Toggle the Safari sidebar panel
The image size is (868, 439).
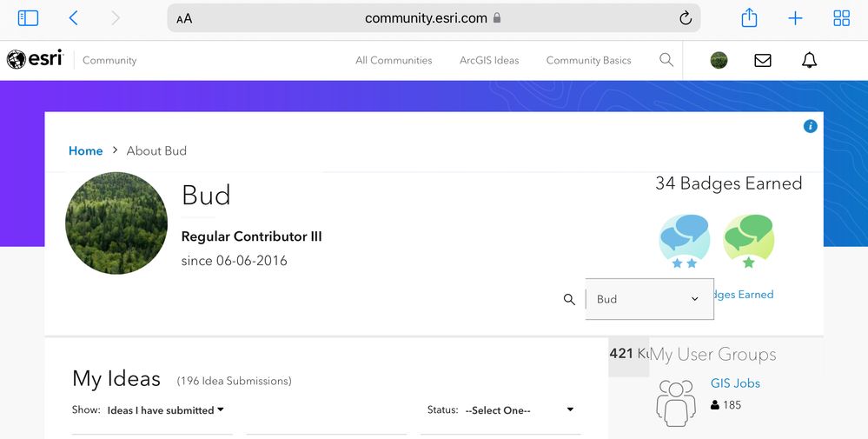(x=28, y=17)
